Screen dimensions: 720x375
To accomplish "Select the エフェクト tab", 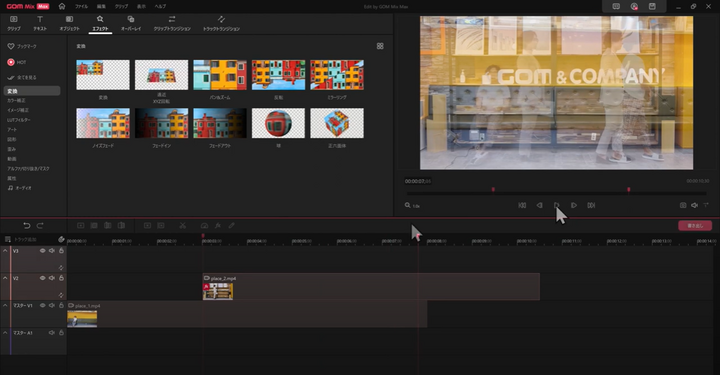I will point(100,23).
